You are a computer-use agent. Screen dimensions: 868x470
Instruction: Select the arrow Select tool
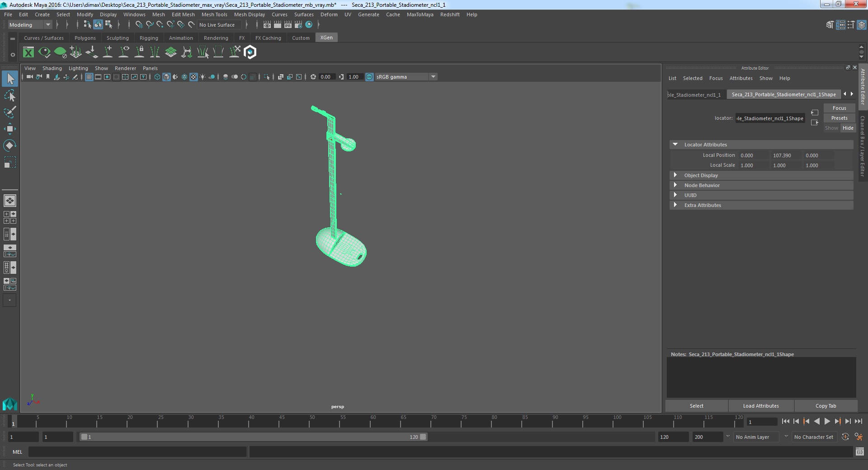(x=10, y=79)
